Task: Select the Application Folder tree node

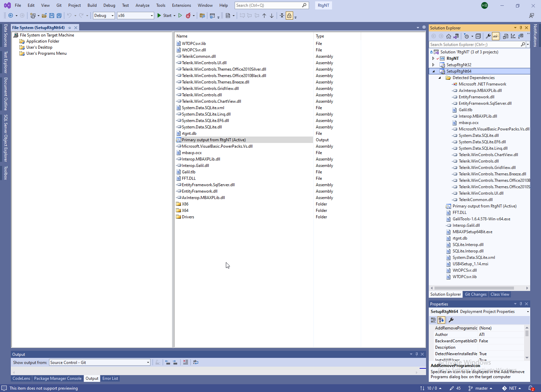Action: (x=43, y=41)
